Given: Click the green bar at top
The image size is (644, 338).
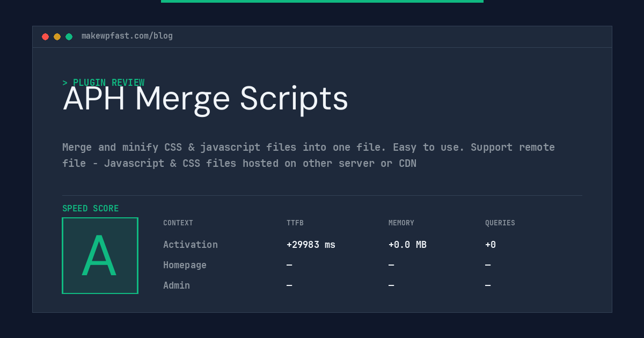Looking at the screenshot, I should [322, 1].
